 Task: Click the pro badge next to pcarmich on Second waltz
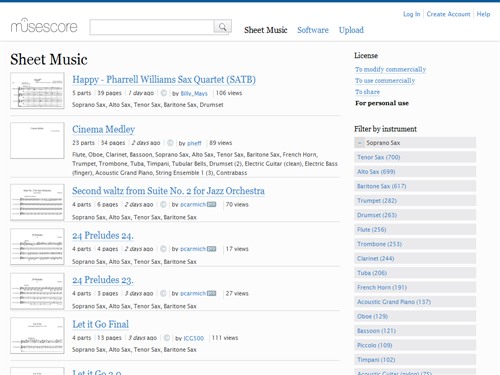coord(212,204)
